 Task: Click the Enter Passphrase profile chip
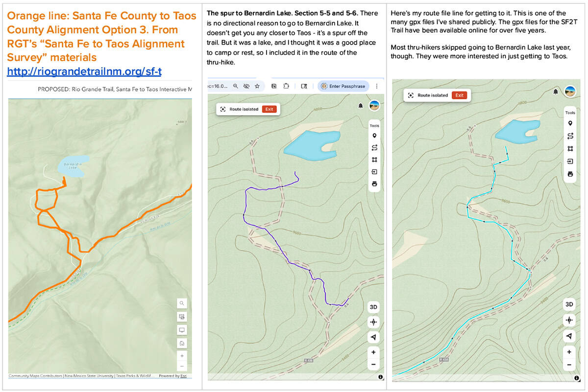point(343,86)
